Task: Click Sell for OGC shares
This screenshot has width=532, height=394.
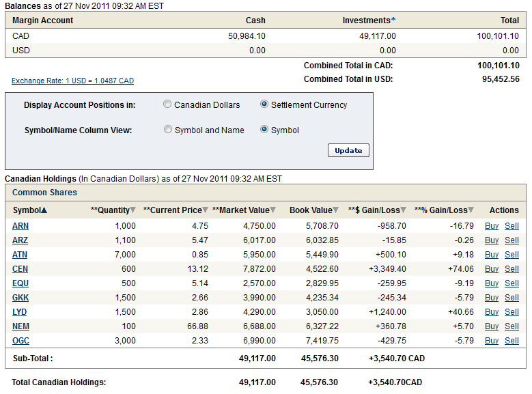Action: coord(512,341)
